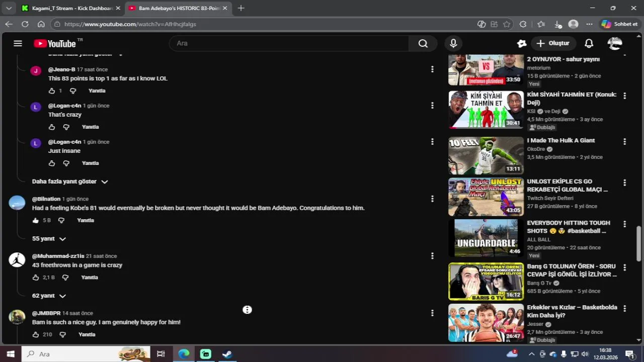Open options menu for @JMBBPR comment

pyautogui.click(x=432, y=313)
